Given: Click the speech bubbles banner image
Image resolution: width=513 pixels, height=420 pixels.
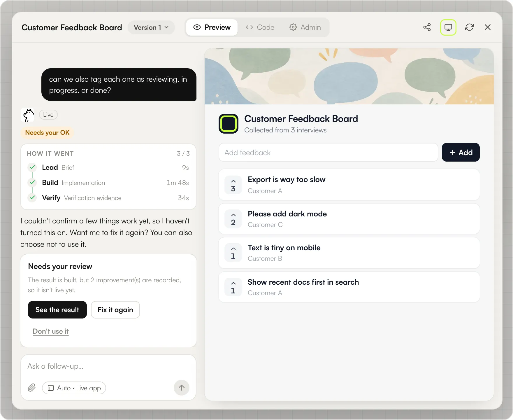Looking at the screenshot, I should point(349,76).
